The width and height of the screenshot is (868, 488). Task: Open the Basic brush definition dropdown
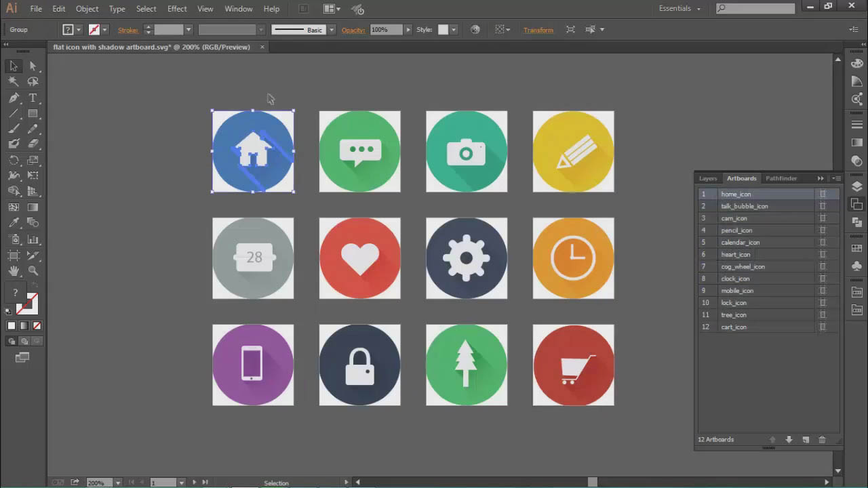pos(332,30)
